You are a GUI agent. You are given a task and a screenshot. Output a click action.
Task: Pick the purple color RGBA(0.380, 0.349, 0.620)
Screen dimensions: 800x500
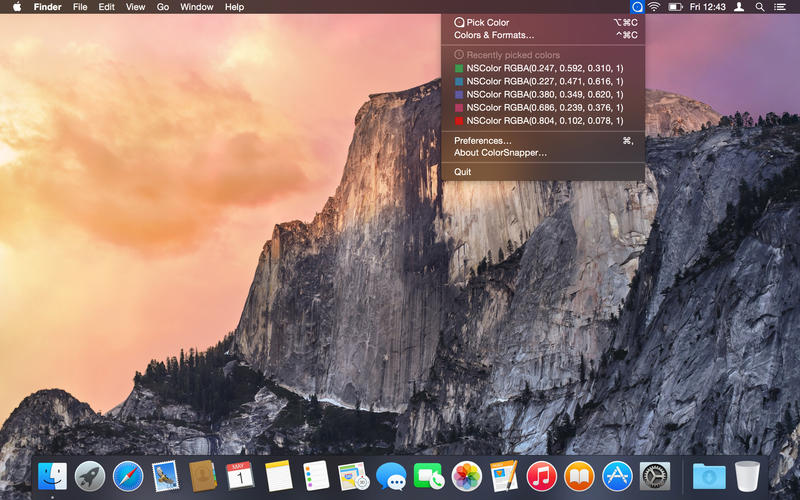click(537, 94)
